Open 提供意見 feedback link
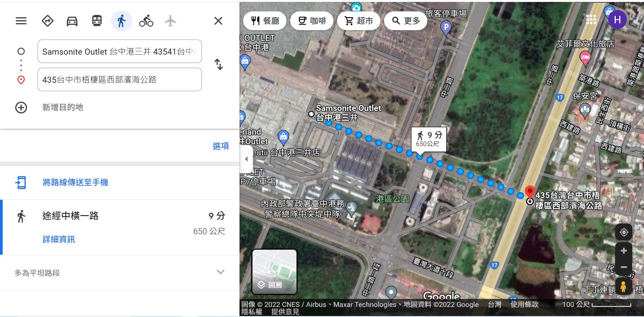 (285, 312)
